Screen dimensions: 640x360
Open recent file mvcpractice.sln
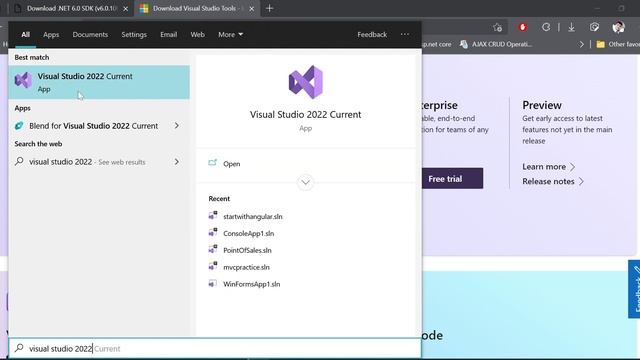(x=246, y=267)
